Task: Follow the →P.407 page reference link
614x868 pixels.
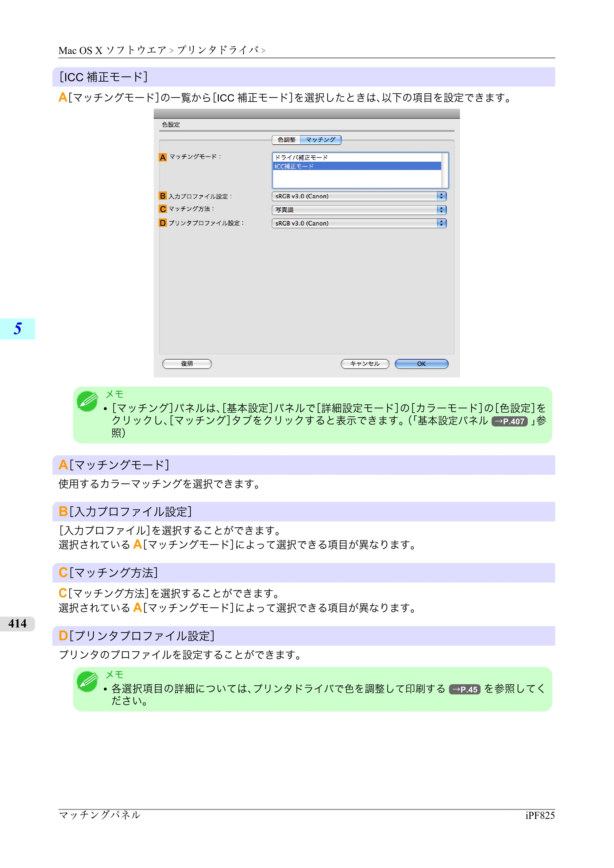Action: click(509, 421)
